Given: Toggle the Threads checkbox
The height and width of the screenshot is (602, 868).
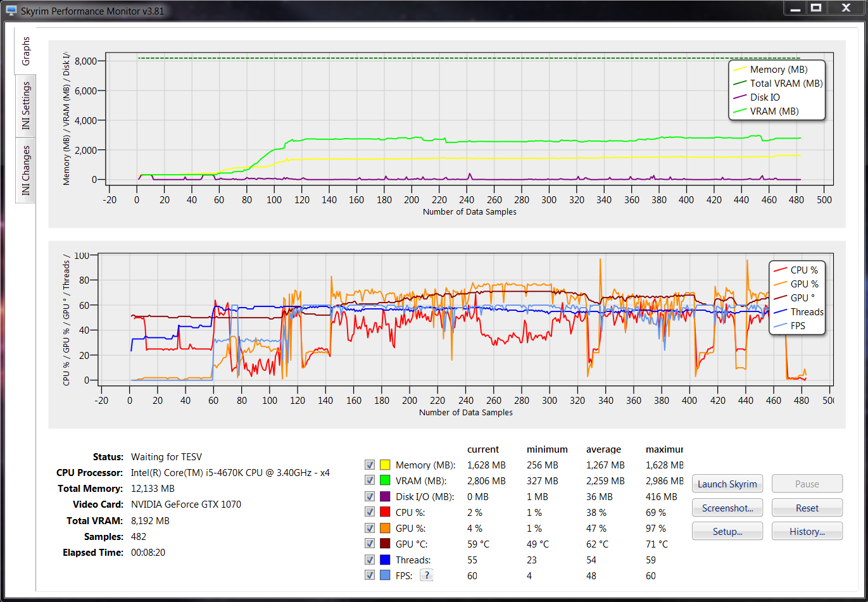Looking at the screenshot, I should point(370,560).
